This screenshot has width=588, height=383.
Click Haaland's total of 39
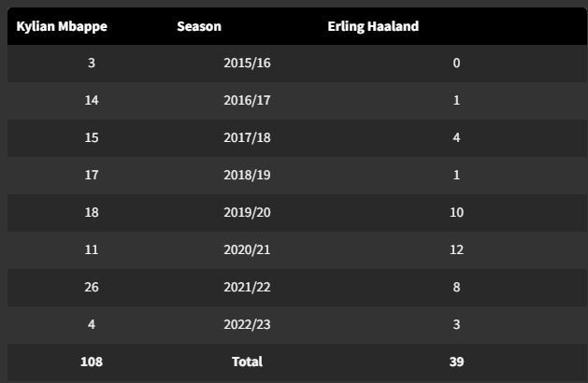tap(456, 362)
